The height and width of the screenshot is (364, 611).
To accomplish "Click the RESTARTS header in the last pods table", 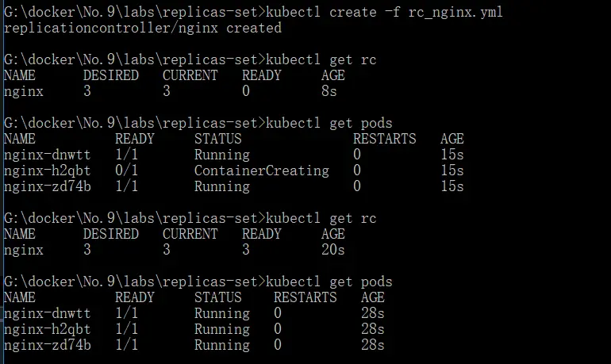I will click(x=305, y=297).
